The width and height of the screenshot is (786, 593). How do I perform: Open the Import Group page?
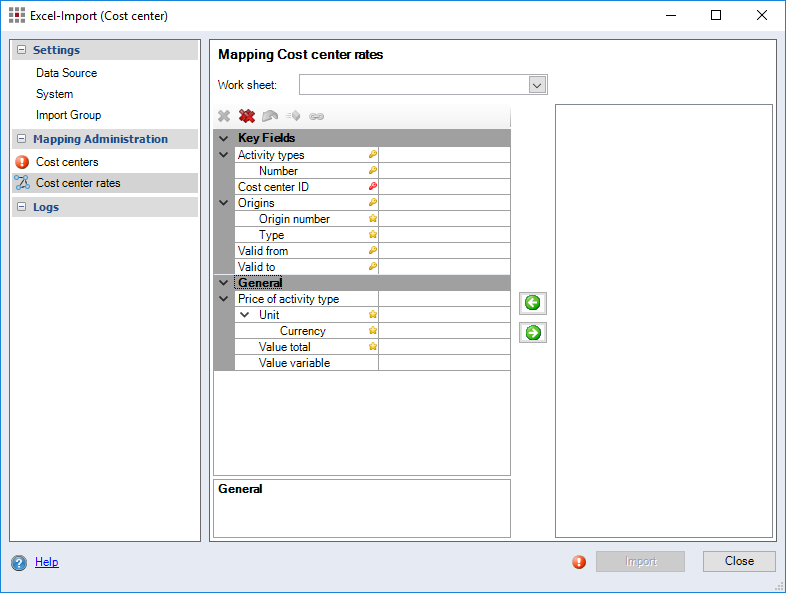[68, 115]
